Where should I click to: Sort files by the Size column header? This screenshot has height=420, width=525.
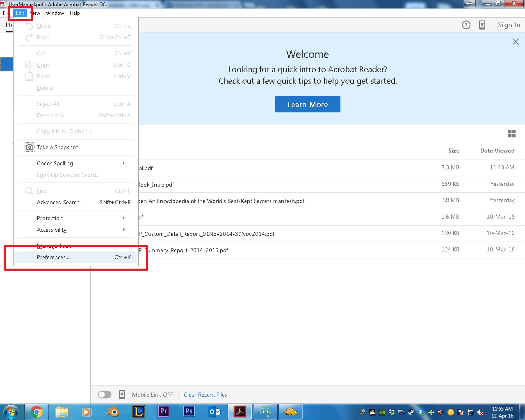pyautogui.click(x=454, y=151)
